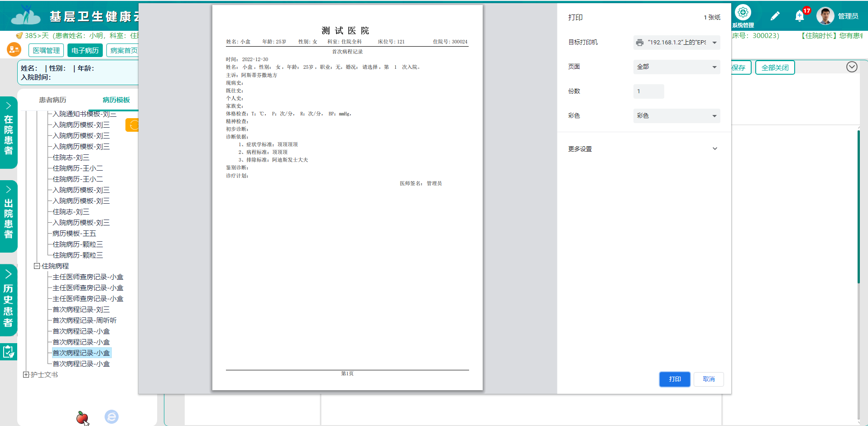This screenshot has width=868, height=426.
Task: Open the 历史患者 side panel
Action: tap(9, 299)
